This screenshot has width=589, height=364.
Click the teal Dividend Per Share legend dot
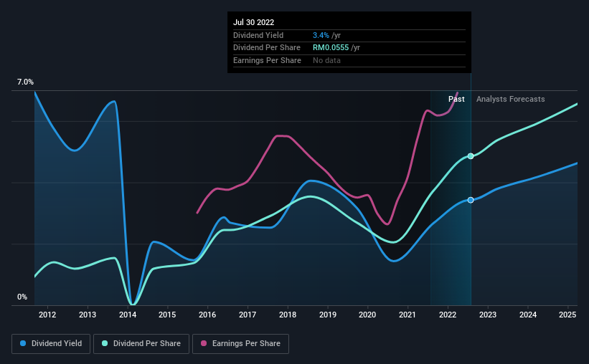tap(105, 343)
